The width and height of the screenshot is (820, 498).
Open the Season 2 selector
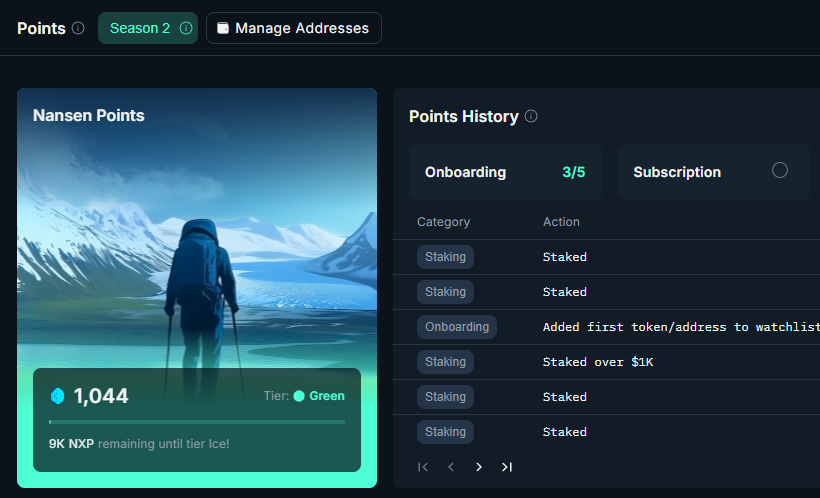tap(148, 28)
